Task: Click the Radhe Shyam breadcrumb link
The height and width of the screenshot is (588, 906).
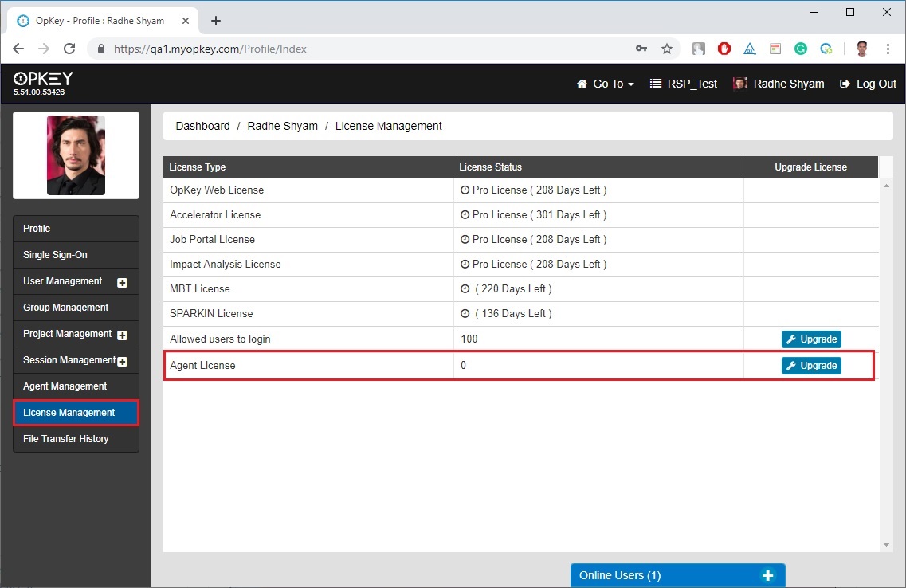Action: coord(283,126)
